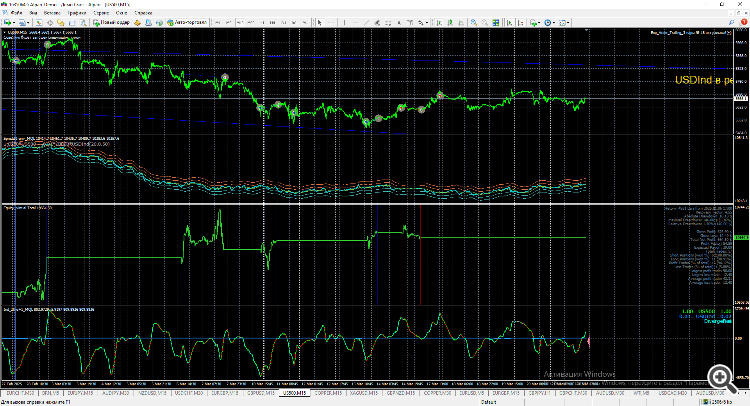Select the Fibonacci retracement tool
The width and height of the screenshot is (750, 406).
pyautogui.click(x=388, y=22)
